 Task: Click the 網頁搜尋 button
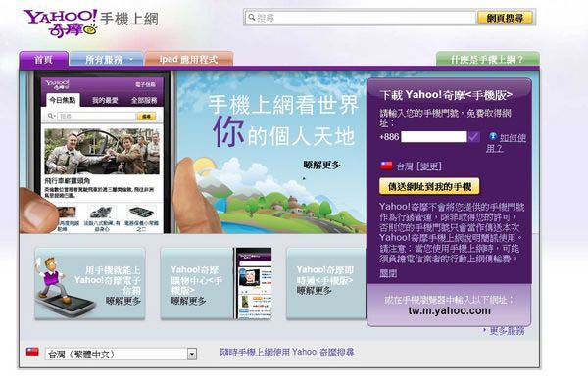505,18
